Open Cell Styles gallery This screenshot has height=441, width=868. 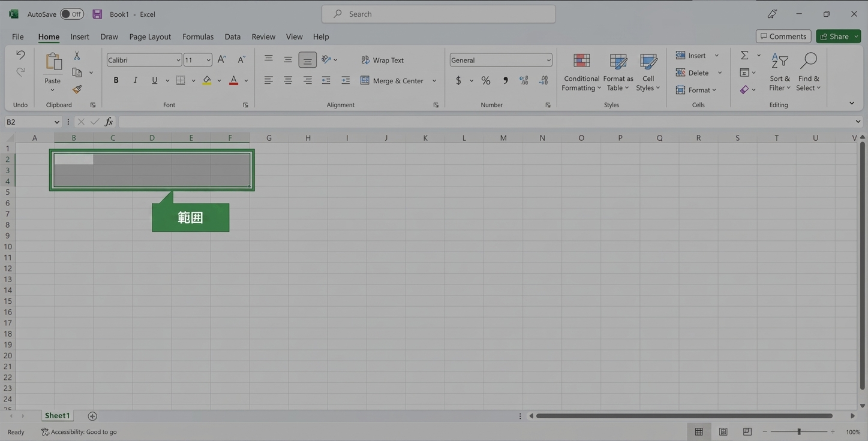click(648, 72)
